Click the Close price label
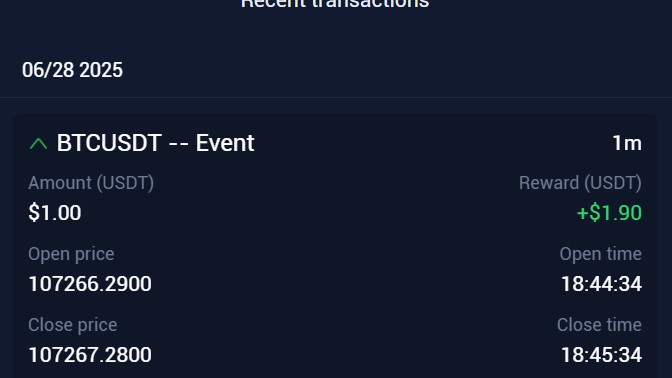 (72, 325)
